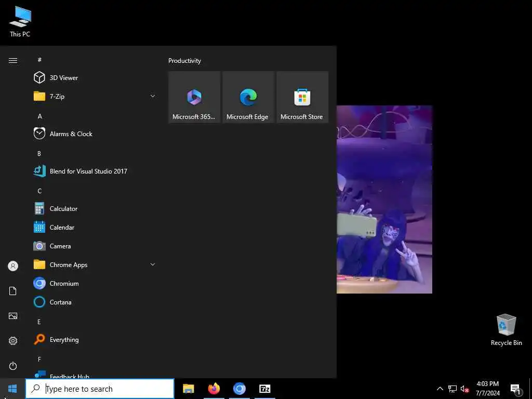Click the Windows Start button

(12, 389)
